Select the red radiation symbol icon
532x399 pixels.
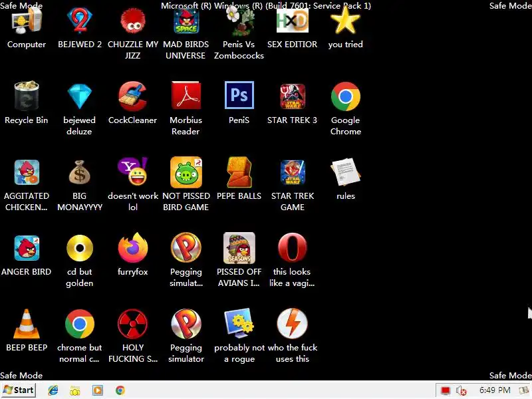[x=133, y=324]
